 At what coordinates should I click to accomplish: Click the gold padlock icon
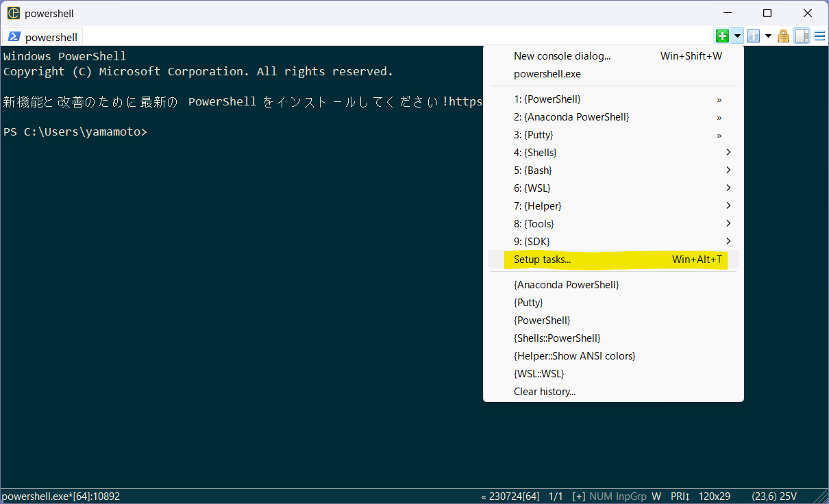[784, 36]
